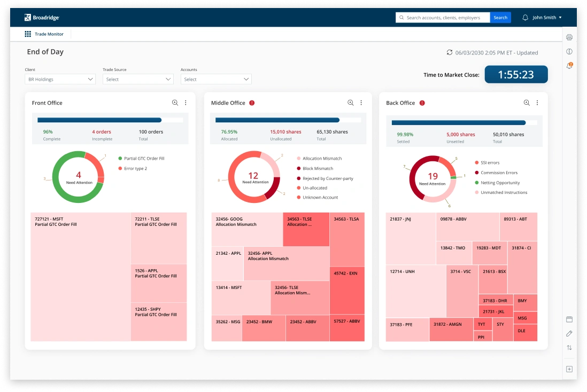The image size is (587, 392).
Task: Select the pencil edit icon in the sidebar
Action: (569, 333)
